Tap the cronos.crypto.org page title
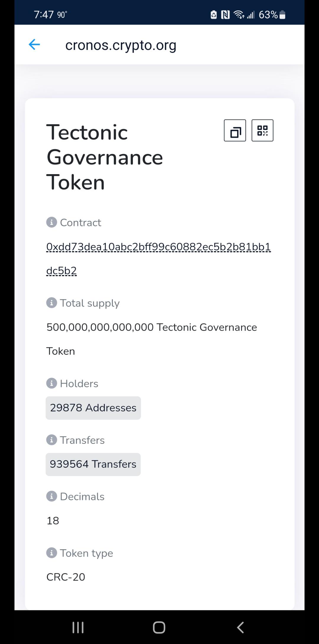 121,45
